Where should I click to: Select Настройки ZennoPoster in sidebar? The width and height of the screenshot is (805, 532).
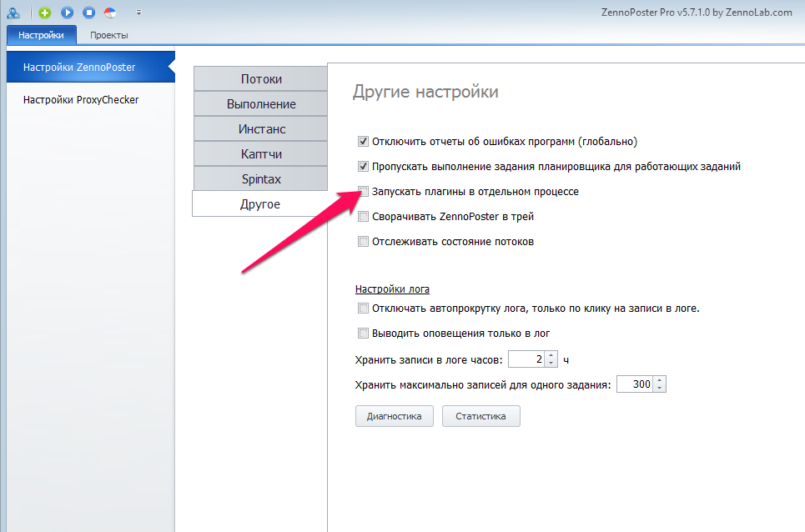point(91,67)
